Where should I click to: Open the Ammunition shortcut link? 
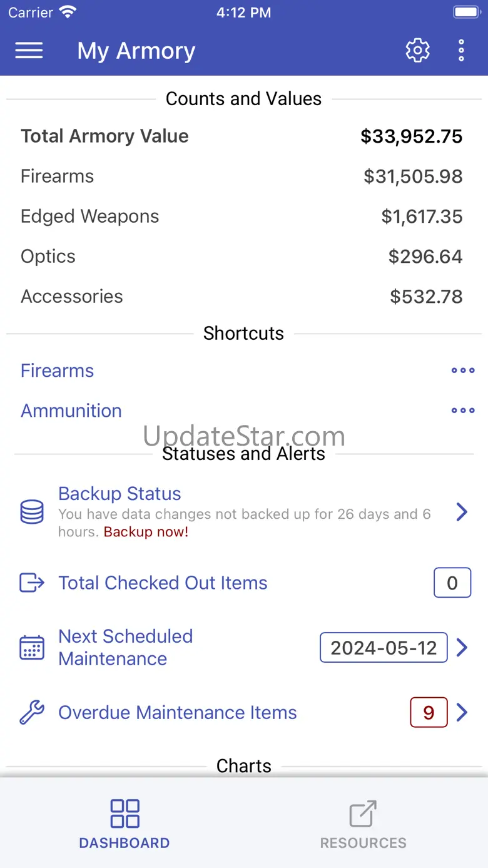point(71,411)
